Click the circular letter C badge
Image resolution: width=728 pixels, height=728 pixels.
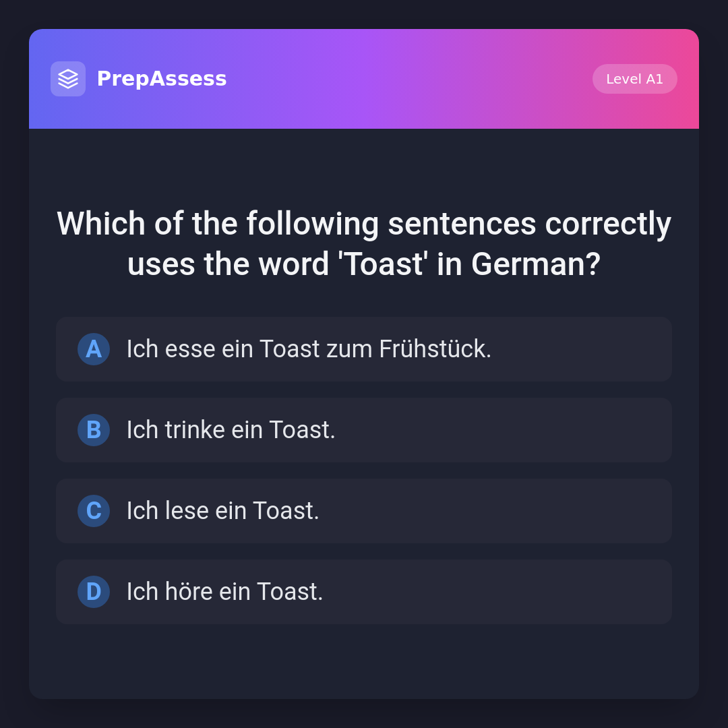(94, 511)
